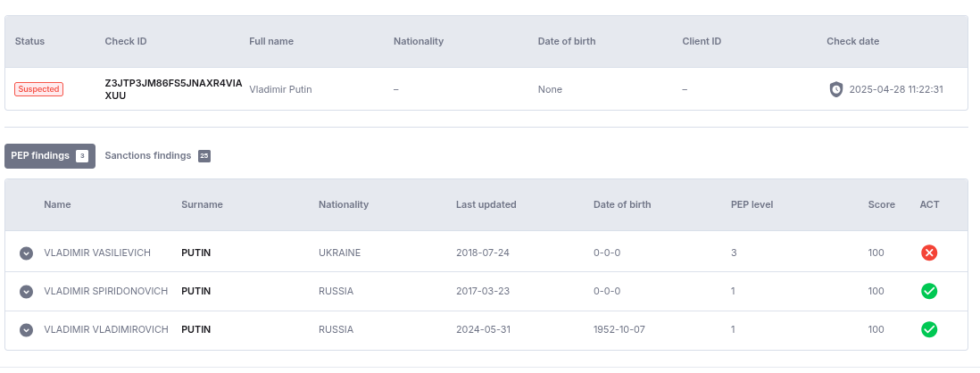The image size is (980, 373).
Task: Click the Score column header
Action: pyautogui.click(x=881, y=204)
